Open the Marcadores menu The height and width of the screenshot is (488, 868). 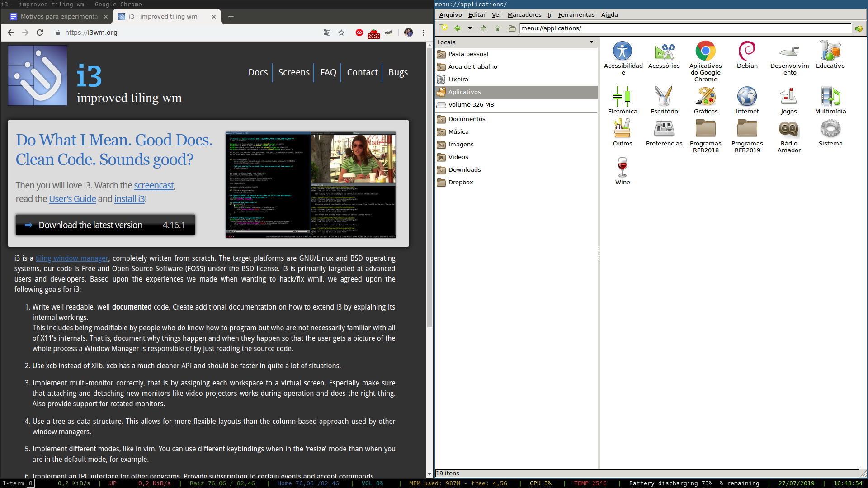pyautogui.click(x=524, y=15)
